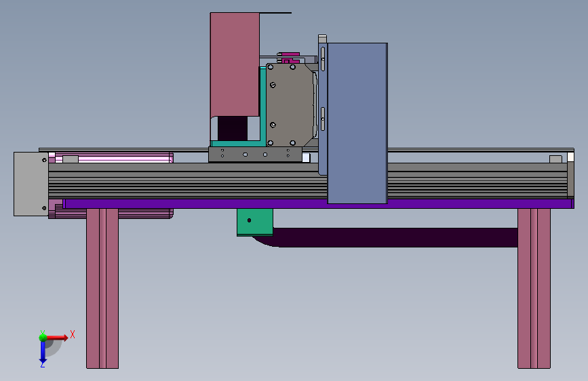Select the right mauve support leg

point(534,288)
